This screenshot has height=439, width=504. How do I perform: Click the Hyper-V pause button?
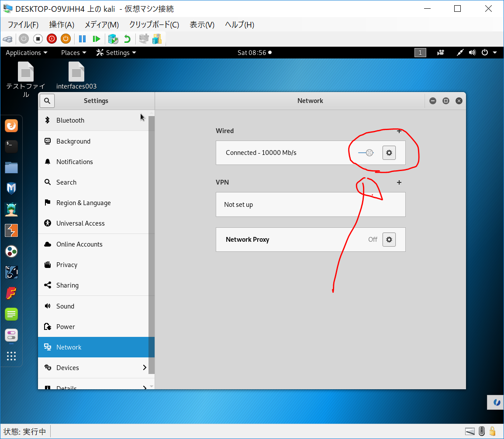click(82, 39)
